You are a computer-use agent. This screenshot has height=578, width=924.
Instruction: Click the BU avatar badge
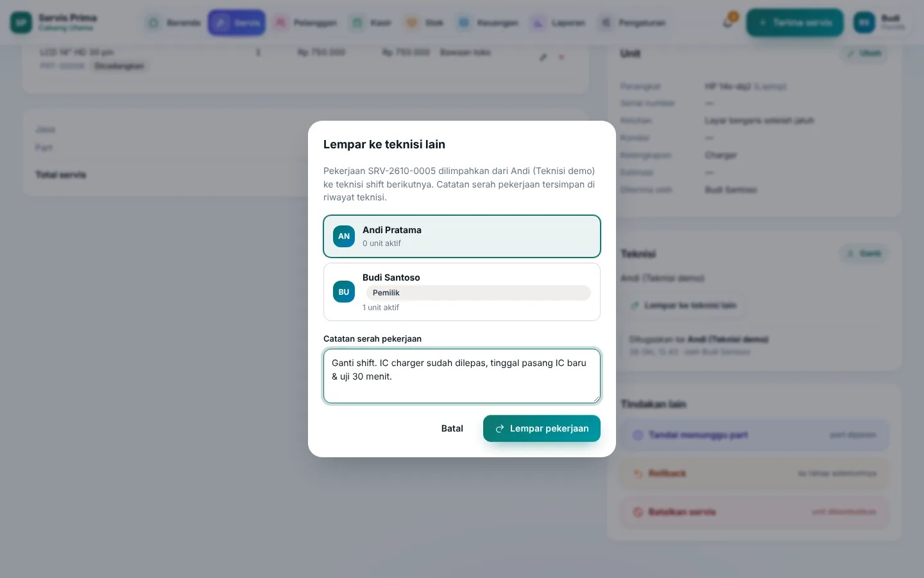click(344, 292)
